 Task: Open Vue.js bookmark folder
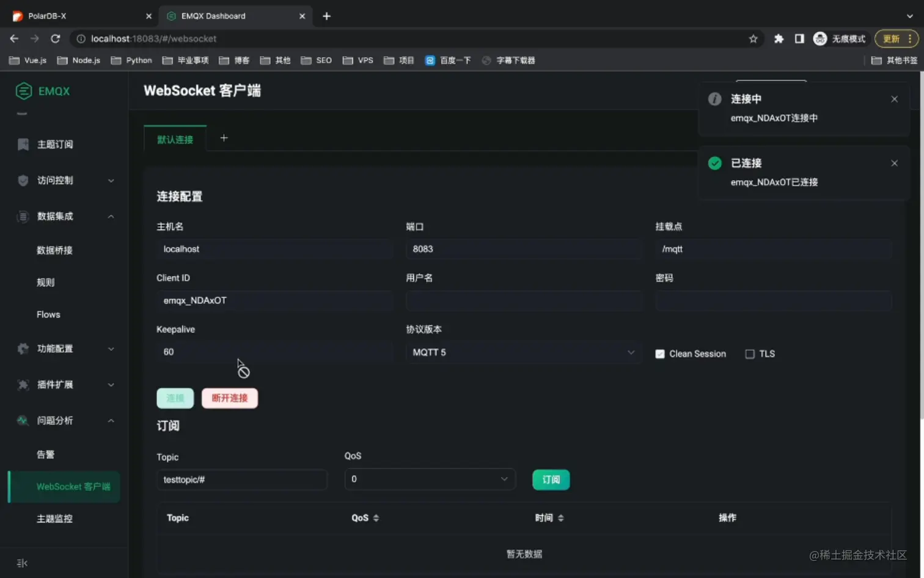point(28,61)
